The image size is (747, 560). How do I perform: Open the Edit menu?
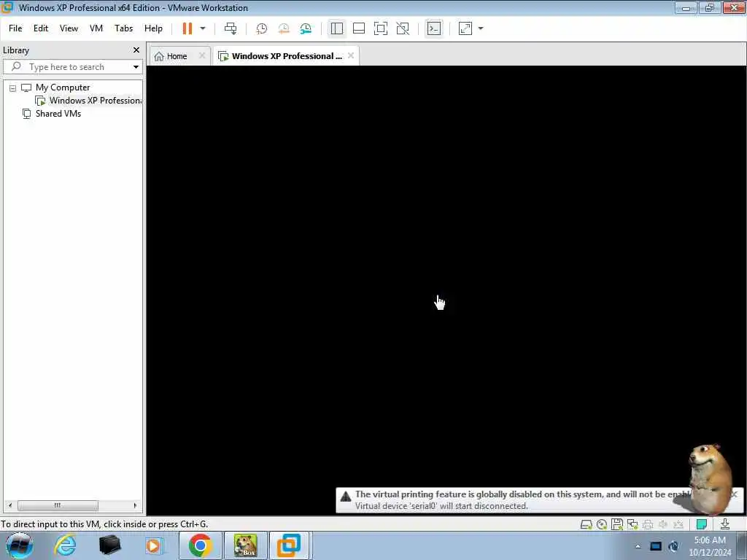coord(41,28)
